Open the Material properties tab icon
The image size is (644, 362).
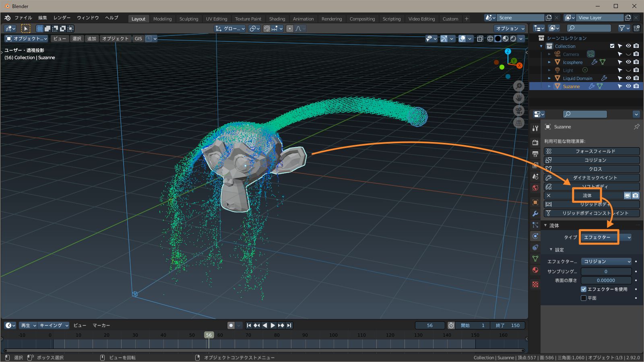click(x=535, y=270)
